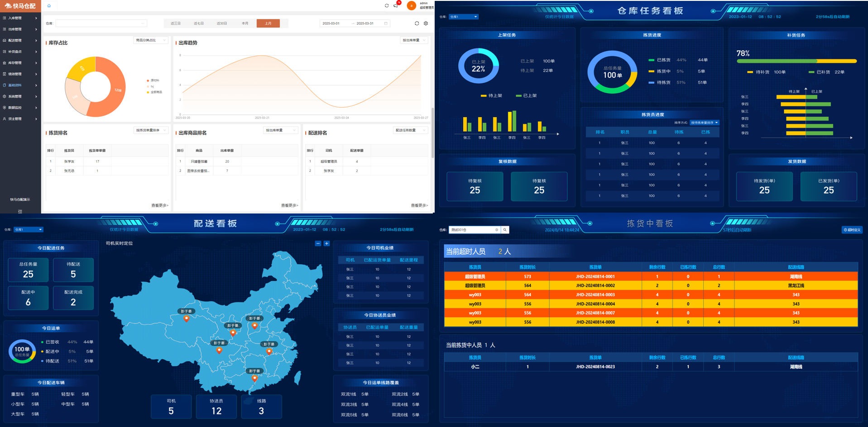Image resolution: width=868 pixels, height=427 pixels.
Task: Collapse the sidebar using bottom menu icon
Action: pos(20,211)
